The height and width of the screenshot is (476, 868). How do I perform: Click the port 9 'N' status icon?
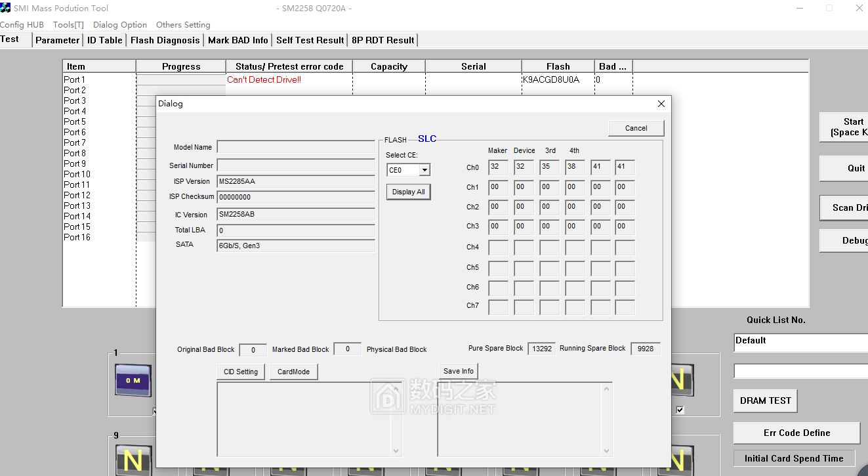[133, 460]
